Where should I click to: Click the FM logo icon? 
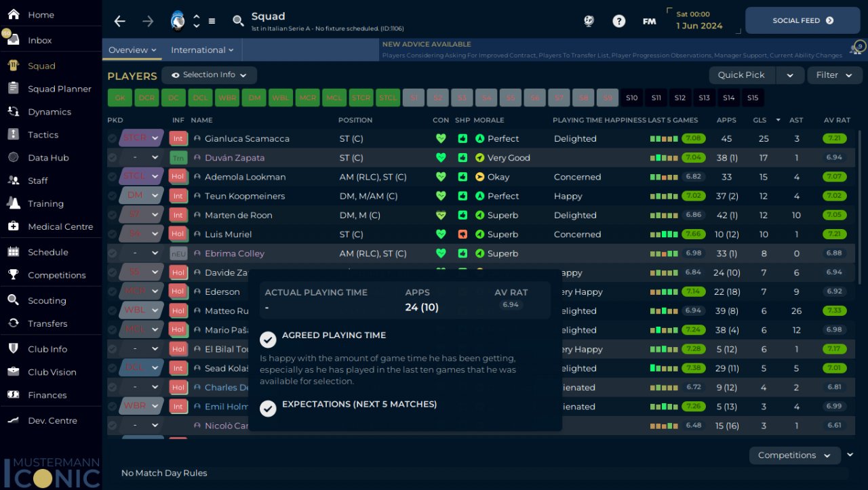(649, 21)
